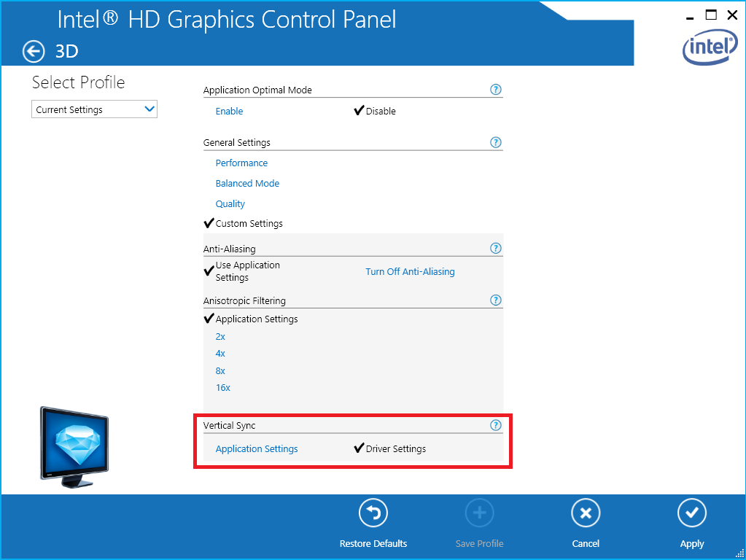Screen dimensions: 746x560
Task: Choose the Quality general setting
Action: 230,204
